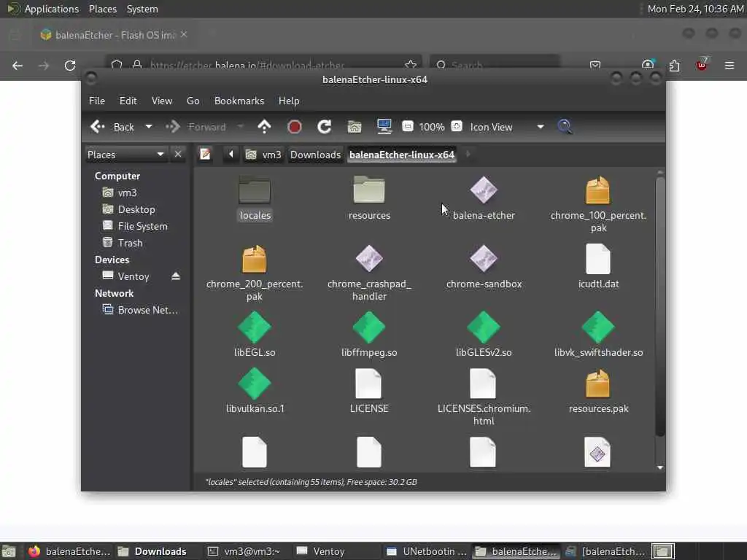The width and height of the screenshot is (747, 560).
Task: Open the System menu in top panel
Action: point(142,9)
